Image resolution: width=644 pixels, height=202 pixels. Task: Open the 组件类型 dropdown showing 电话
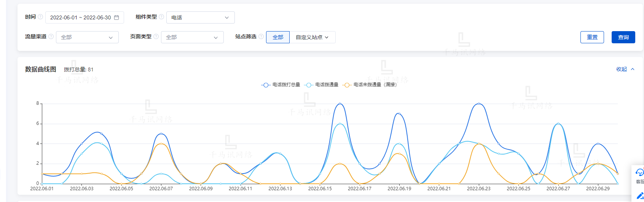point(200,17)
